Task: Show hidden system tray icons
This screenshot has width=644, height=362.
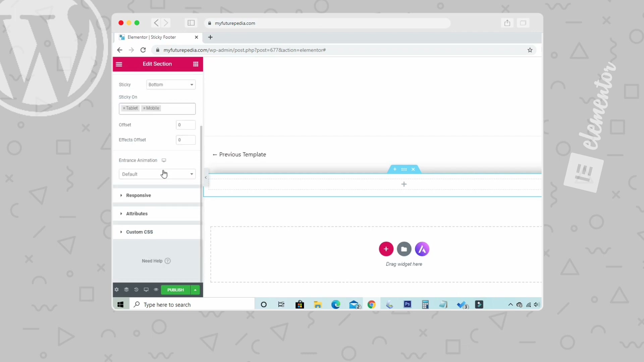Action: click(x=511, y=304)
